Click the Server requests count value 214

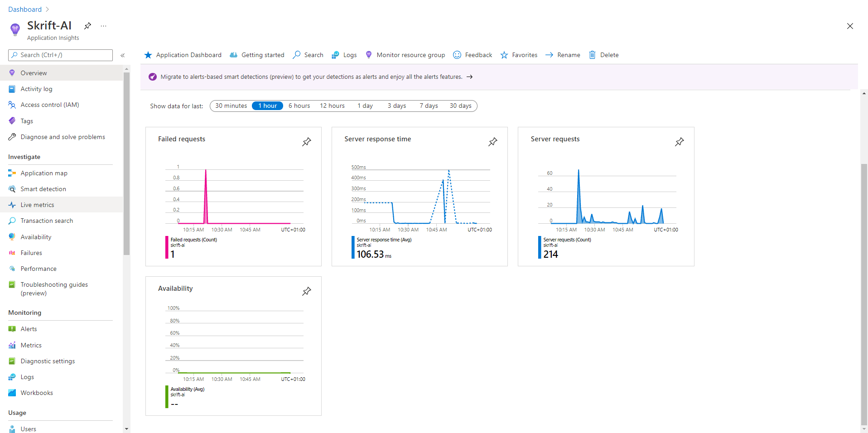click(x=551, y=254)
